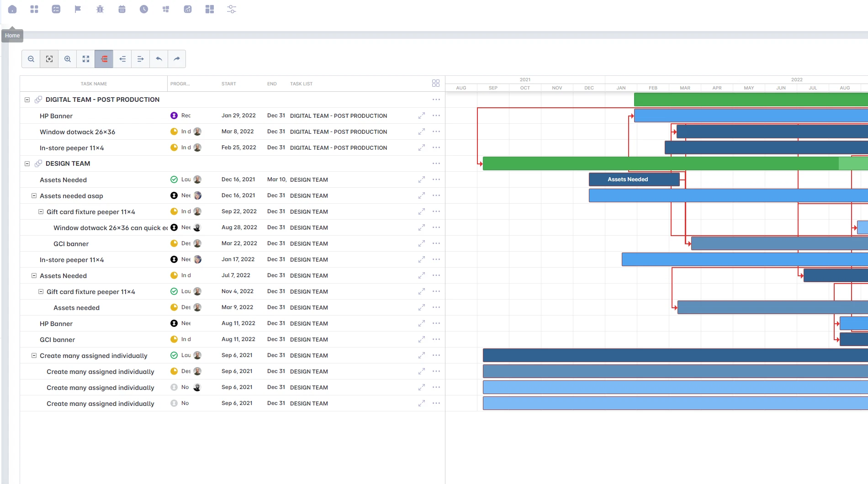Toggle the critical path highlight button
The width and height of the screenshot is (868, 484).
(x=104, y=59)
